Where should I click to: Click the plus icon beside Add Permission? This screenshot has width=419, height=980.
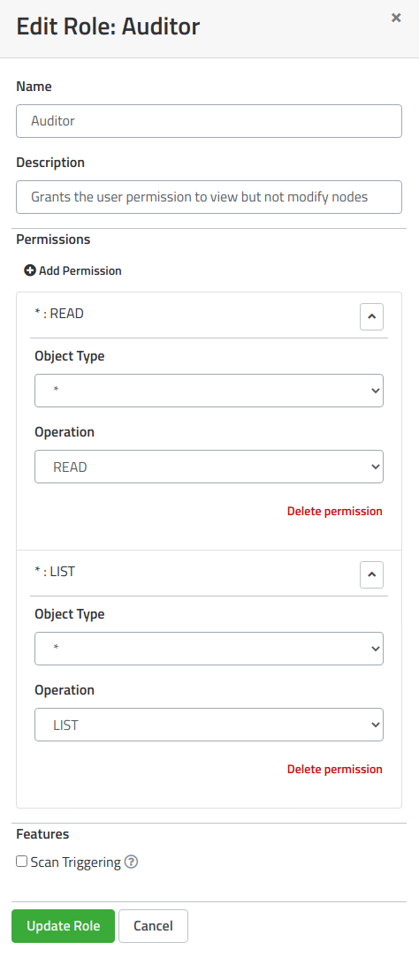(29, 270)
